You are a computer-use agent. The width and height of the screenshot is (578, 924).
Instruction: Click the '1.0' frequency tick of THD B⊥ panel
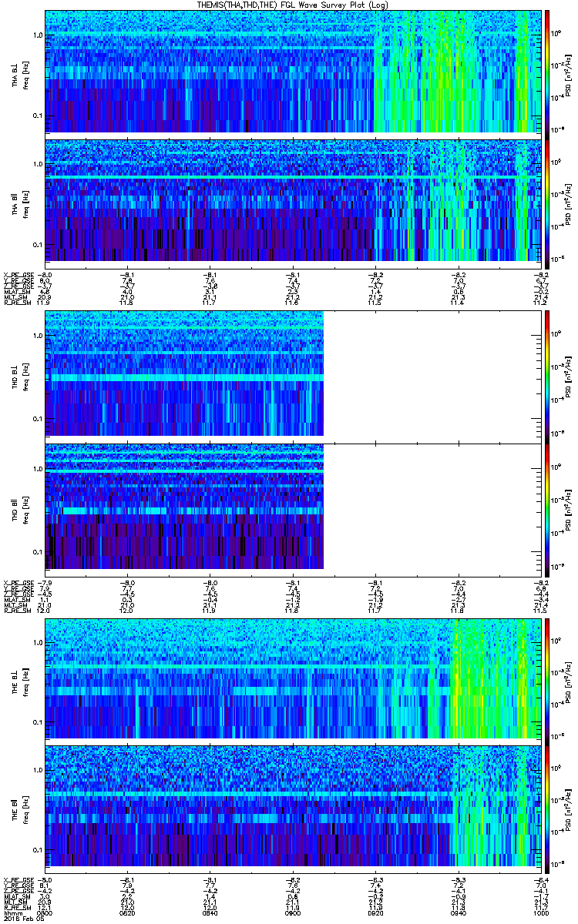[x=38, y=336]
